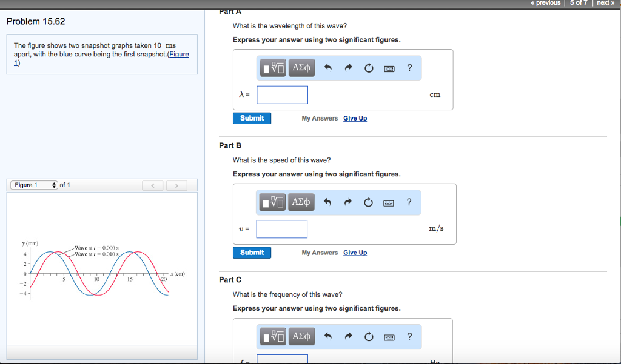The width and height of the screenshot is (621, 364).
Task: Click inside the wavelength answer field
Action: tap(282, 94)
